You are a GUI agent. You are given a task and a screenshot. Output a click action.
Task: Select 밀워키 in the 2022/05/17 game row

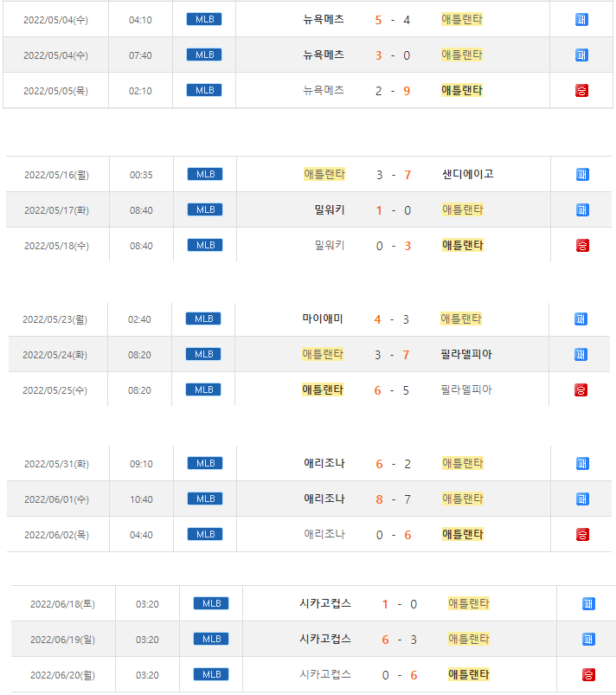tap(330, 209)
